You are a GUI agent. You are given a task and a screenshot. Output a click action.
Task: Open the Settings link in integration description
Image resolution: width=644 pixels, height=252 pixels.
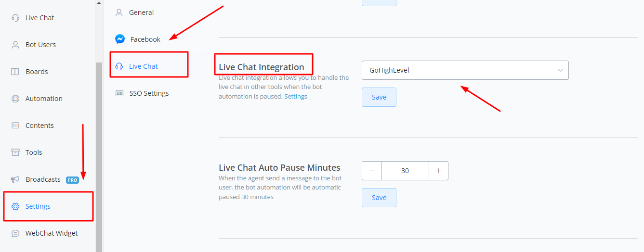click(x=296, y=96)
